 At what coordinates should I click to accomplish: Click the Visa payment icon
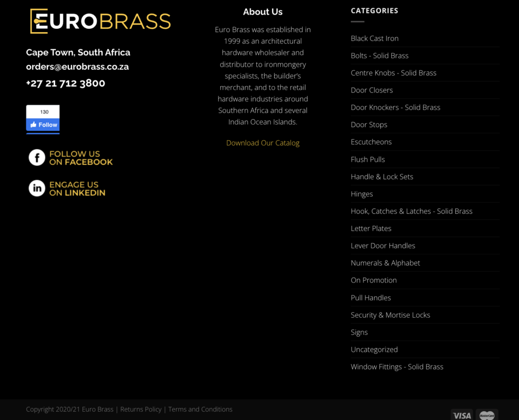461,415
